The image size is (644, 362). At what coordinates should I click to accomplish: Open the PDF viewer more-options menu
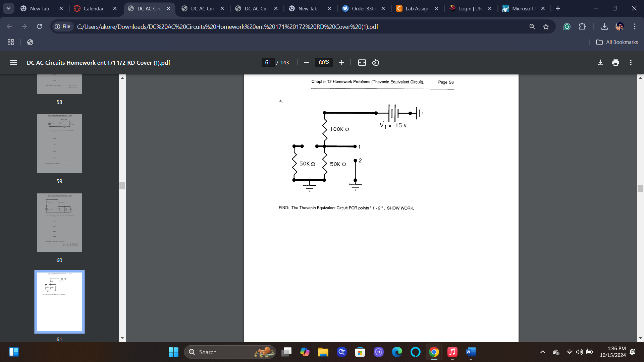tap(631, 62)
